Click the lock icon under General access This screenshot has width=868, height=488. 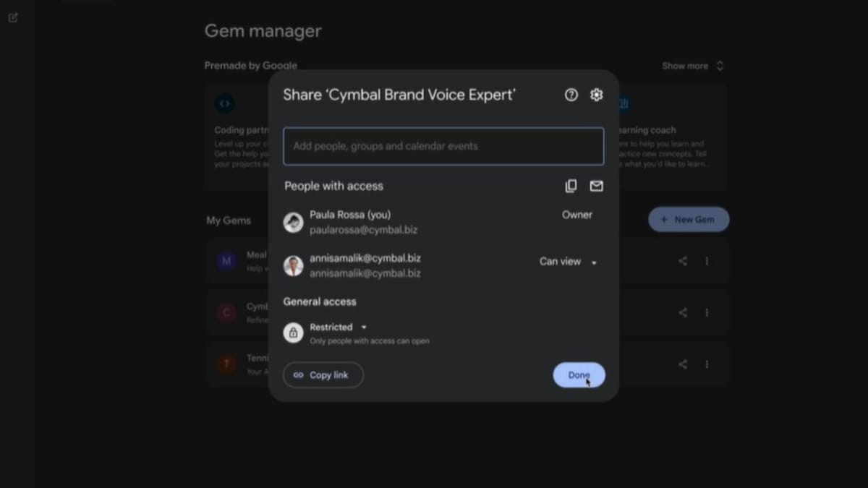tap(293, 333)
